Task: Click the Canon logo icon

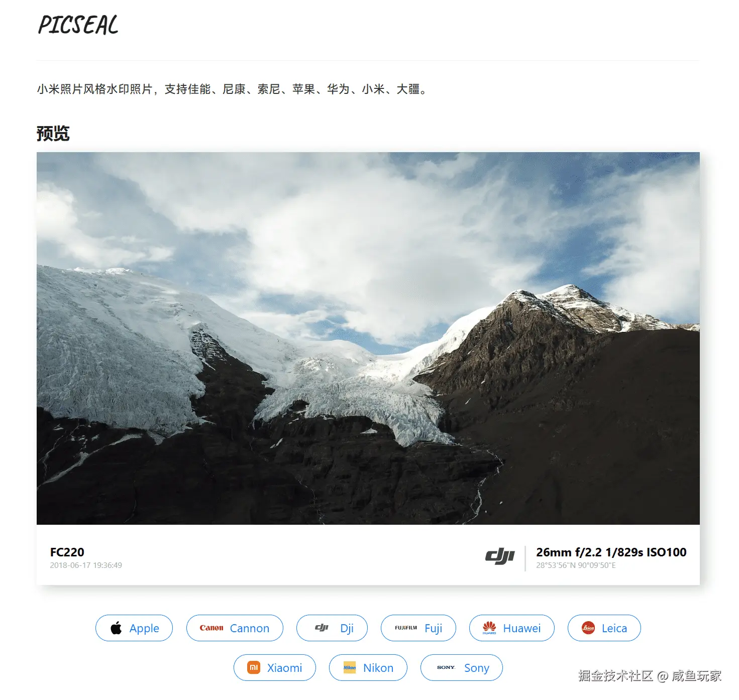Action: [212, 628]
